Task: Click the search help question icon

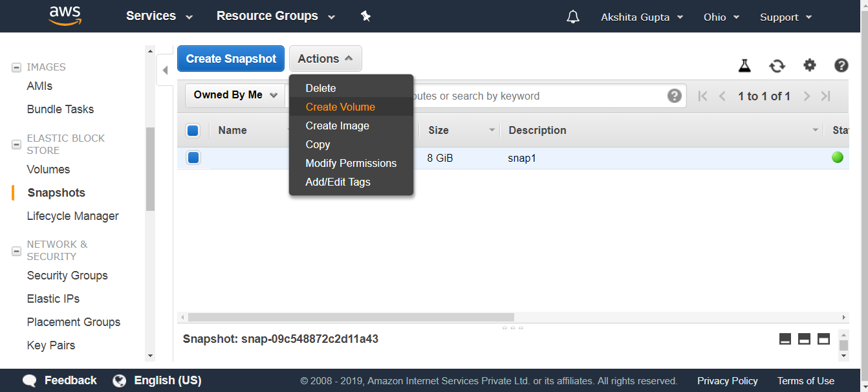Action: pyautogui.click(x=675, y=96)
